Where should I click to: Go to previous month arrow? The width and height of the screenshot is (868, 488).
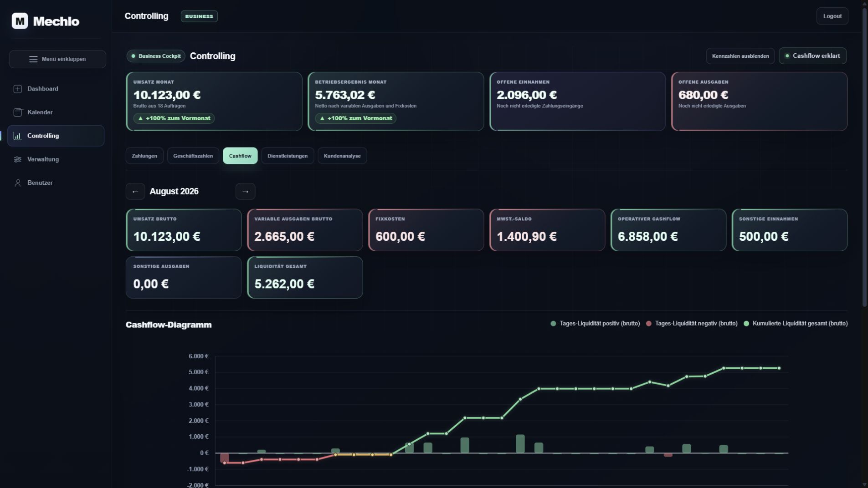coord(135,192)
